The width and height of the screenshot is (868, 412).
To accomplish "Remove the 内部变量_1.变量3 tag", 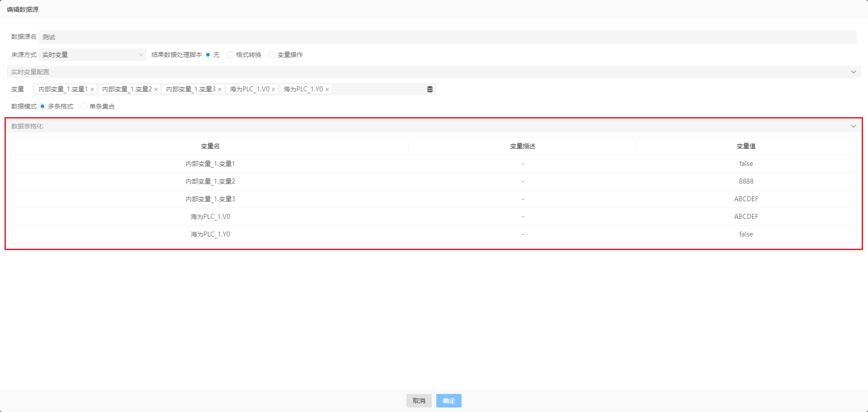I will click(x=220, y=90).
